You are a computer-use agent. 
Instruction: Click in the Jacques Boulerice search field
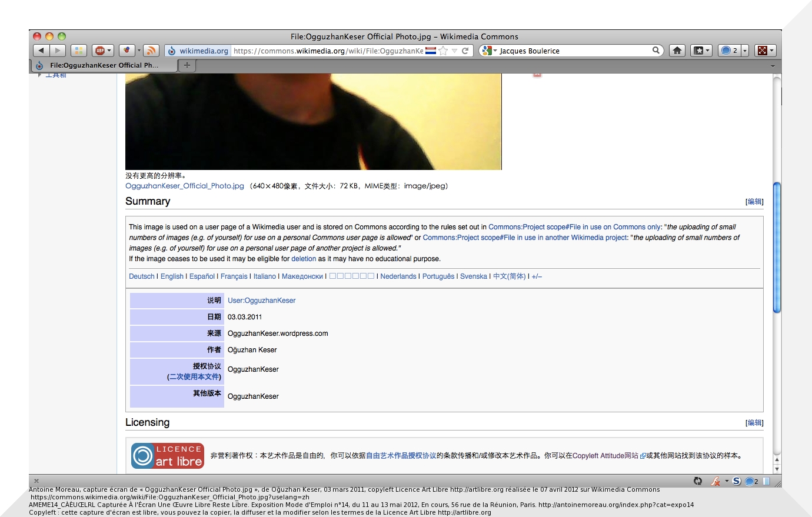[x=571, y=51]
